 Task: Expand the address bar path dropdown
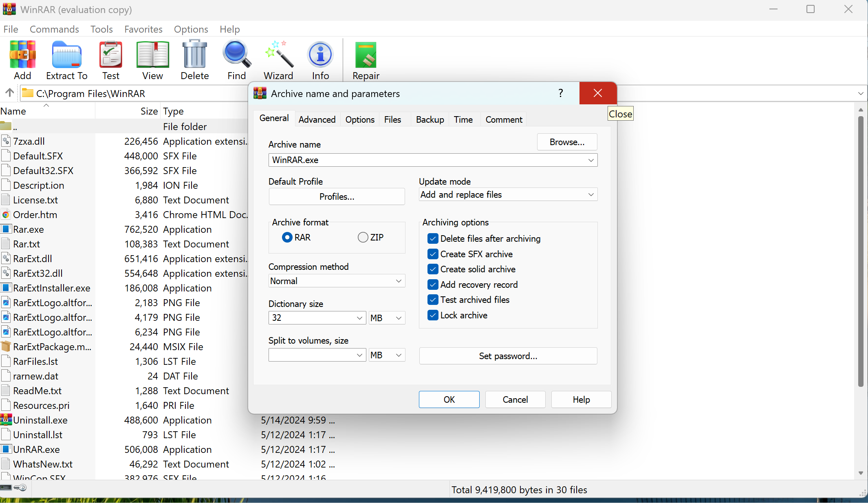tap(861, 93)
